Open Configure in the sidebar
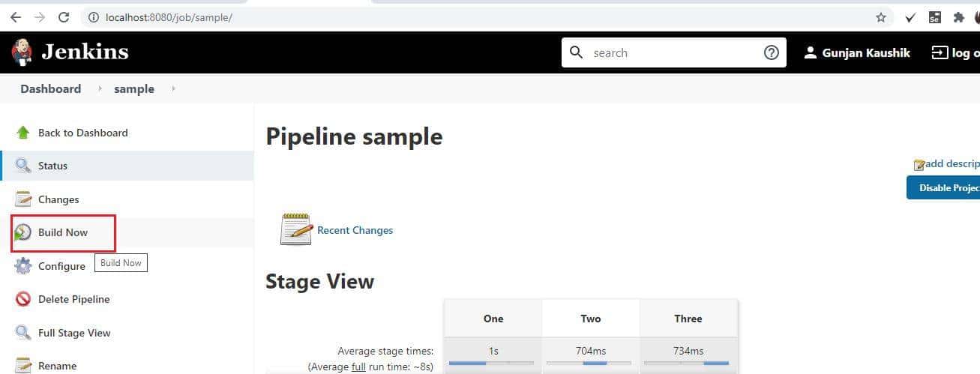The width and height of the screenshot is (980, 374). (x=127, y=266)
